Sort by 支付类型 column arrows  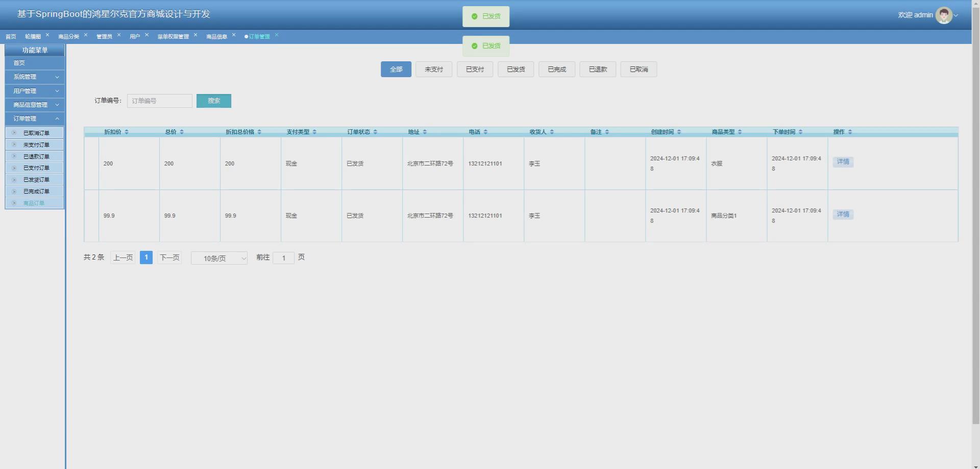pyautogui.click(x=314, y=132)
